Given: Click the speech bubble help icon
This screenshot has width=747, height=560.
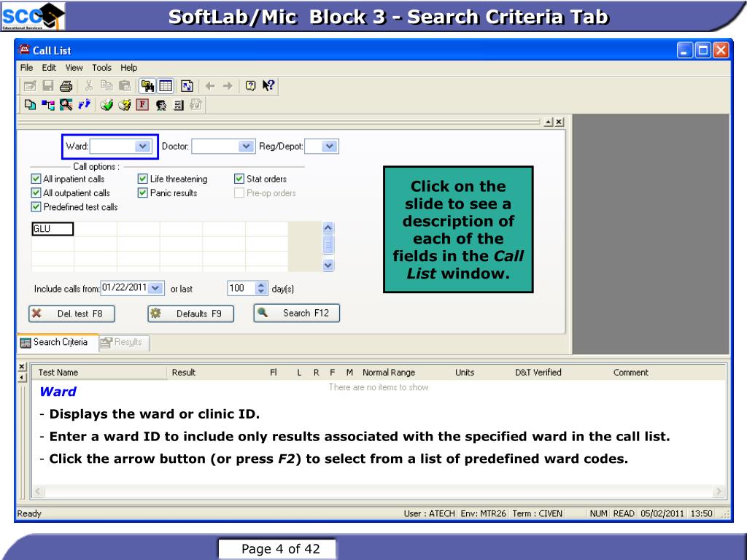Looking at the screenshot, I should coord(250,86).
